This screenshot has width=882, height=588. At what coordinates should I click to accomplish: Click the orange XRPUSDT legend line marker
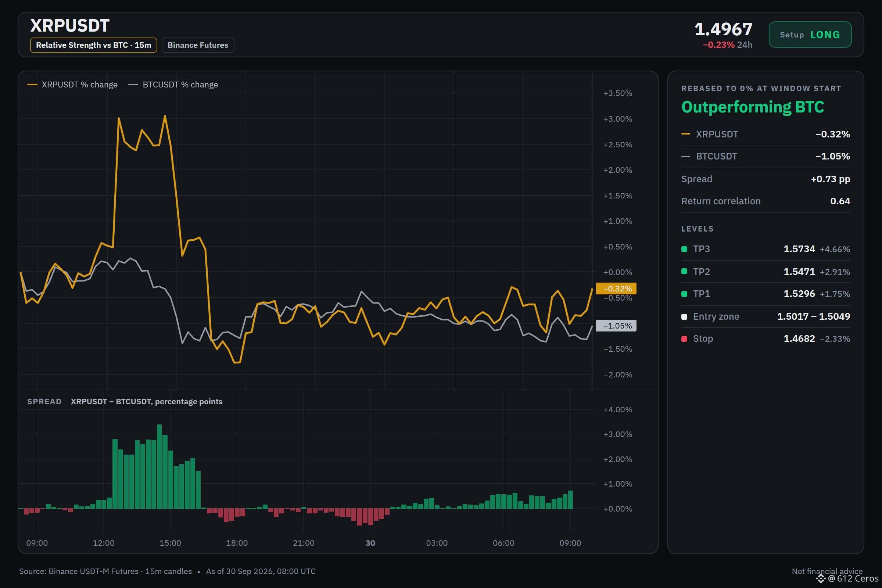coord(32,85)
